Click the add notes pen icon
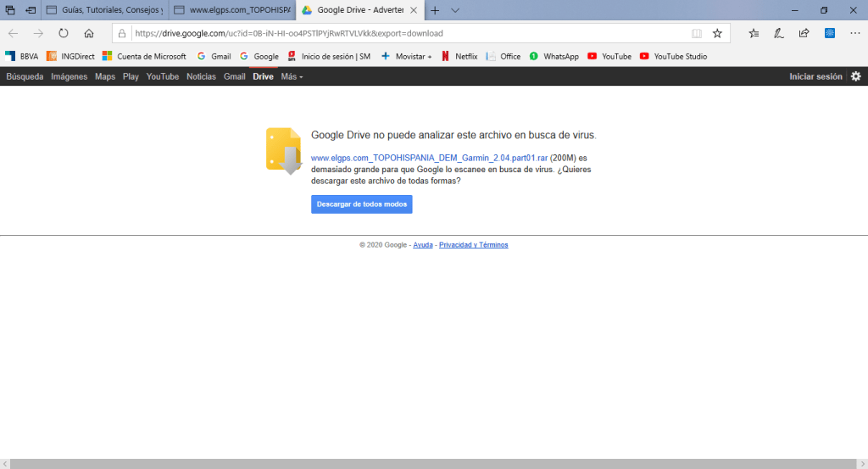This screenshot has width=868, height=469. [778, 33]
